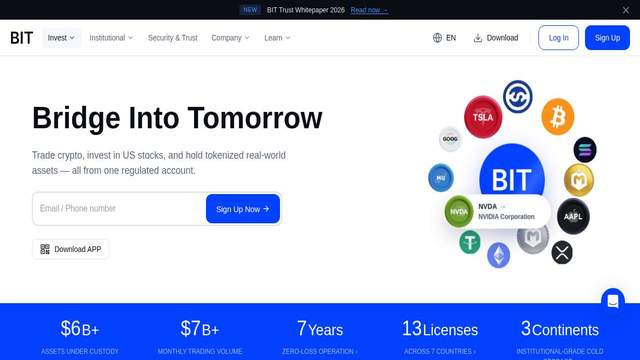The width and height of the screenshot is (640, 360).
Task: Dismiss the whitepaper announcement banner
Action: pyautogui.click(x=626, y=10)
